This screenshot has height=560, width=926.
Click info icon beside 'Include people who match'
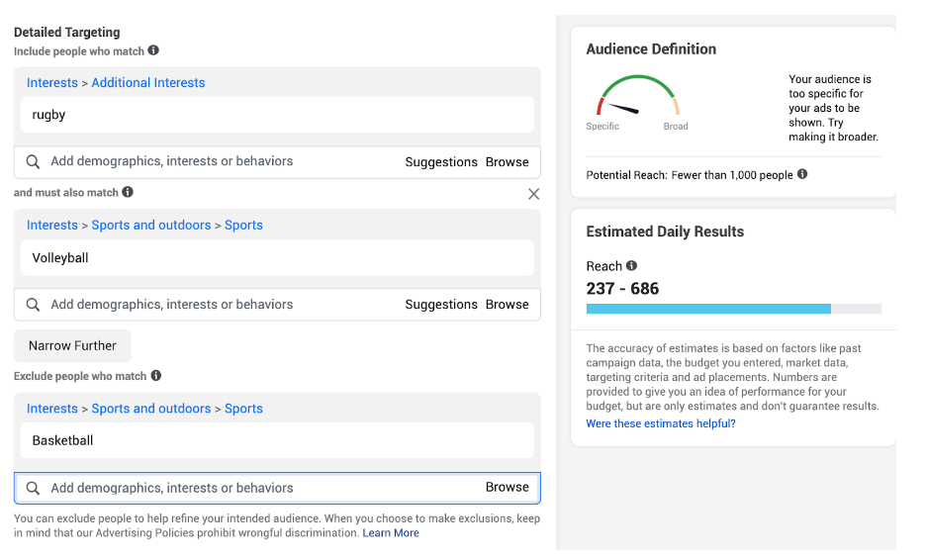coord(153,50)
